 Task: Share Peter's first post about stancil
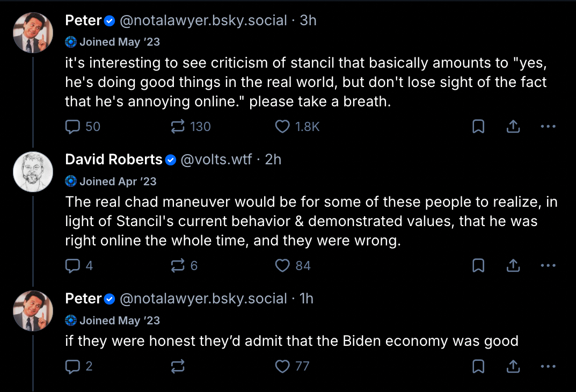click(x=513, y=127)
